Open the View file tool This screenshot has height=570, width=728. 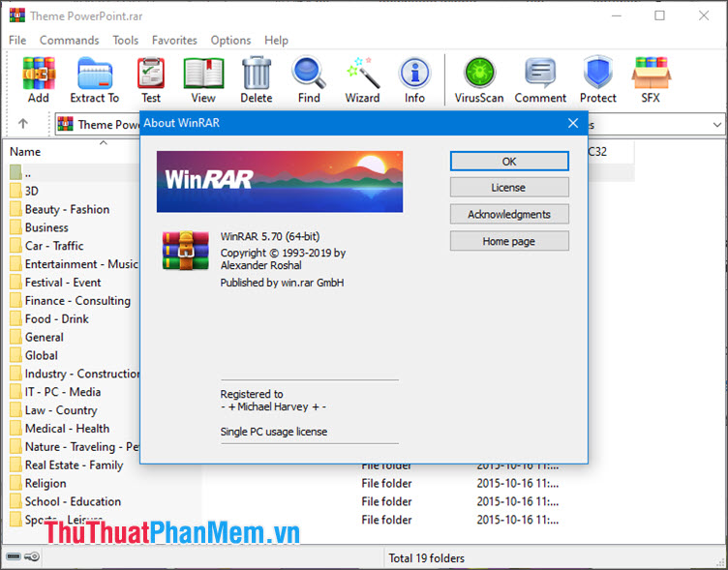[203, 79]
